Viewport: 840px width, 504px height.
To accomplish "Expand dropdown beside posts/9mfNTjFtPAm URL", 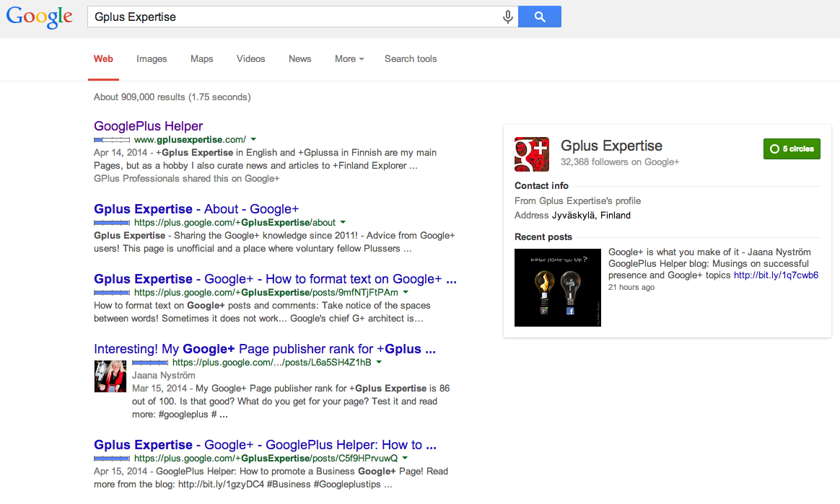I will [x=406, y=293].
